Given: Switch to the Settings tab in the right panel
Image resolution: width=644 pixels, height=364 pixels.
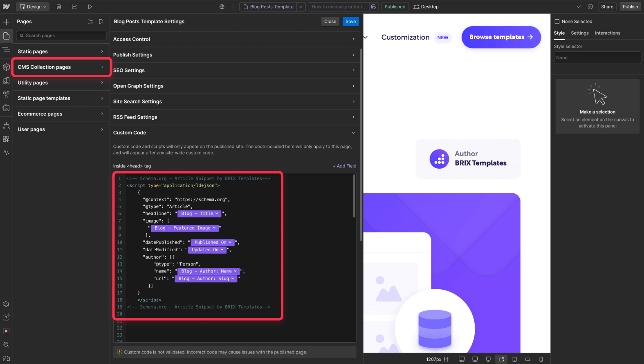Looking at the screenshot, I should [580, 33].
